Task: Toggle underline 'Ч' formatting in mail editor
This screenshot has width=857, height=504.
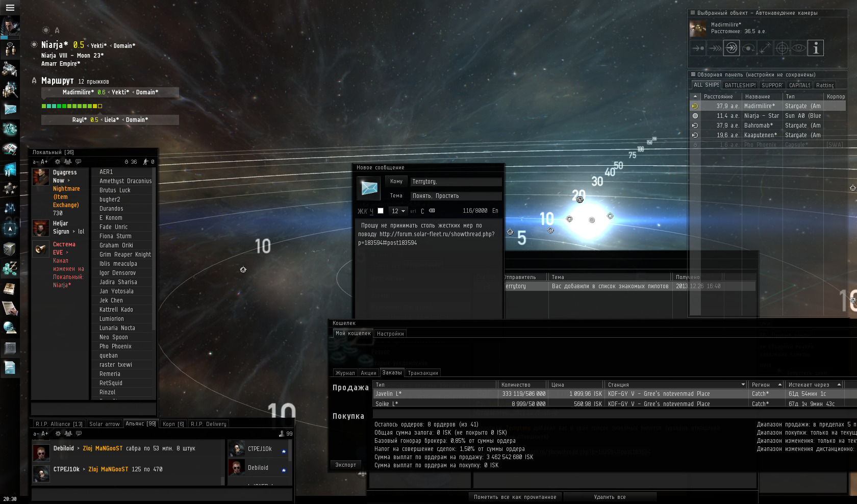Action: click(x=371, y=211)
